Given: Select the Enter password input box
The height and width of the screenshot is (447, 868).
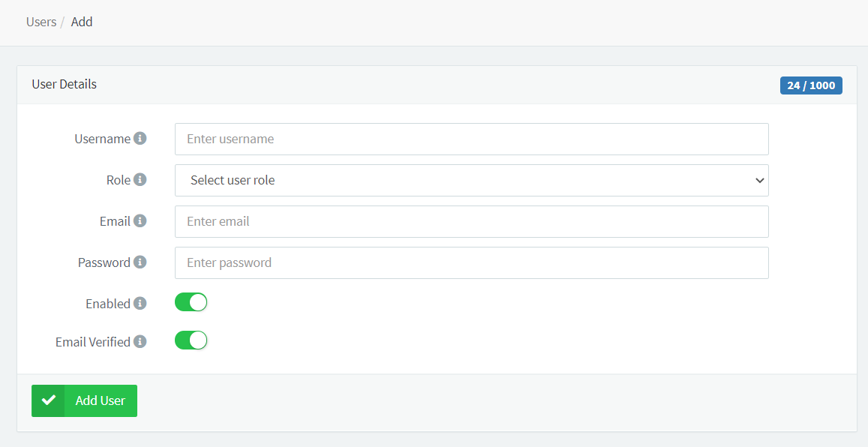Looking at the screenshot, I should click(x=471, y=262).
